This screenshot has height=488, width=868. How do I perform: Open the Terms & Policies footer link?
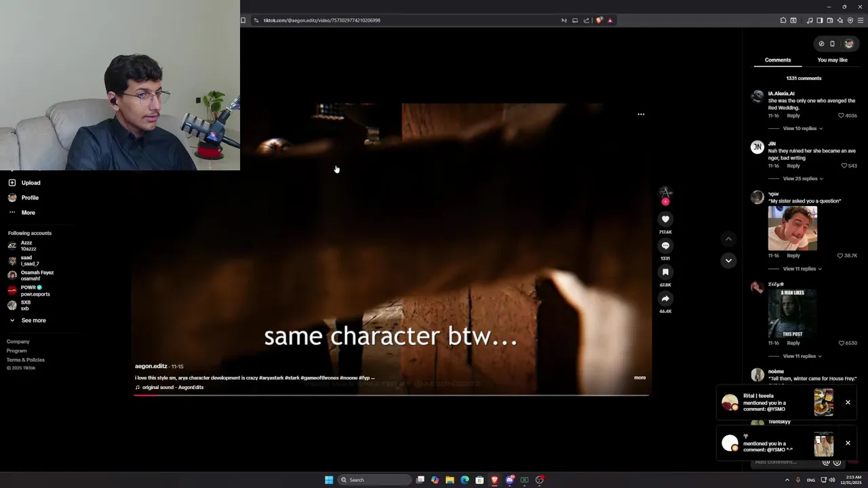click(x=26, y=359)
